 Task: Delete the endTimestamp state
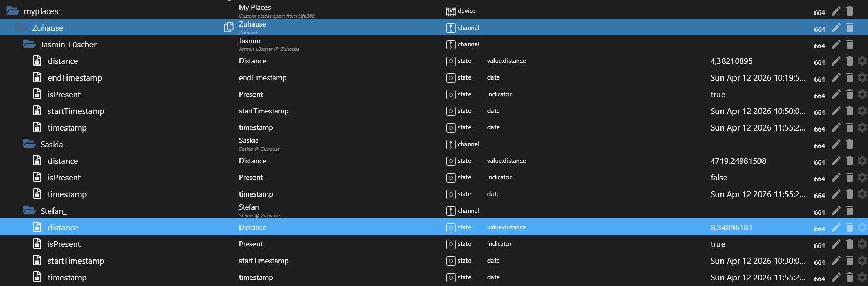pyautogui.click(x=850, y=77)
